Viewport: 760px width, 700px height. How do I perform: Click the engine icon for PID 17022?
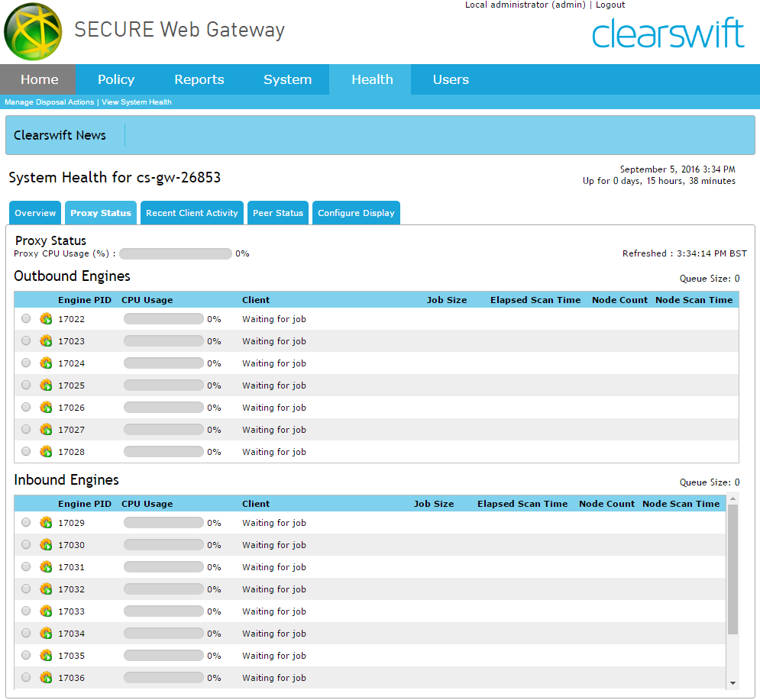tap(46, 319)
